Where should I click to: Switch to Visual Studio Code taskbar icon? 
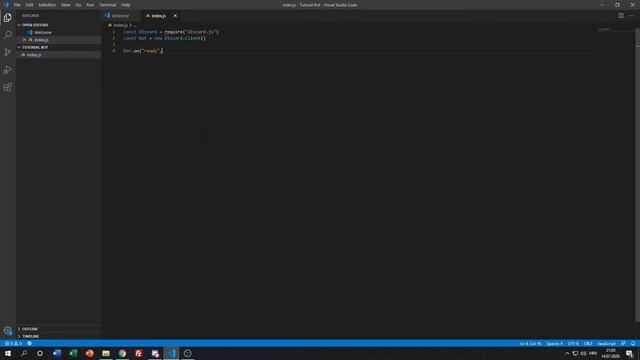click(171, 353)
